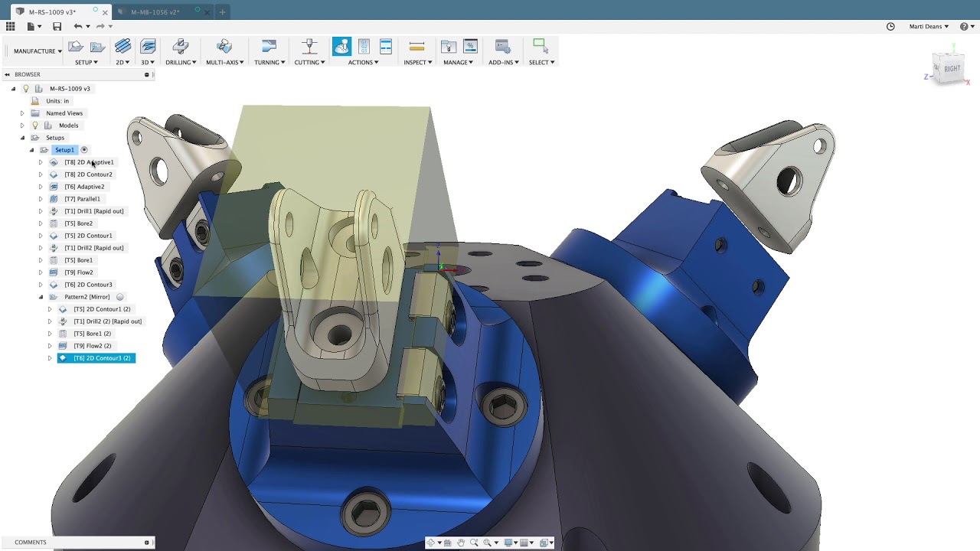
Task: Click the New Setup icon
Action: point(75,47)
